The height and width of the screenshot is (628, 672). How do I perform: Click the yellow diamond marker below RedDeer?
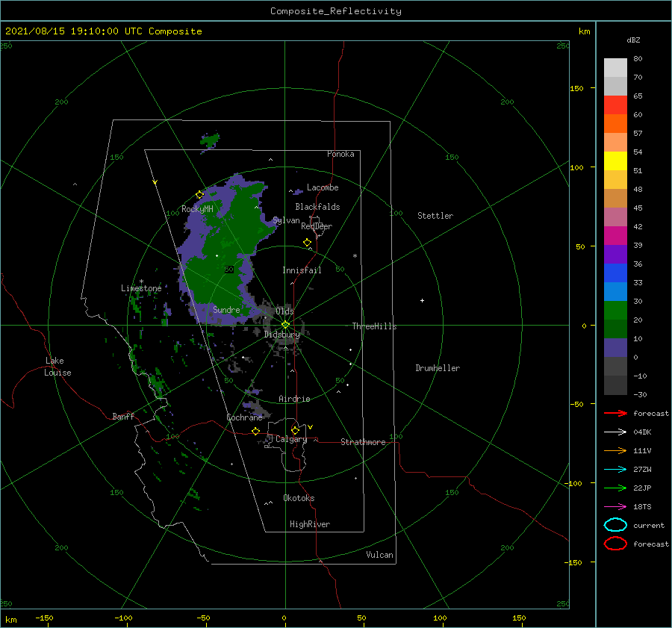click(308, 243)
